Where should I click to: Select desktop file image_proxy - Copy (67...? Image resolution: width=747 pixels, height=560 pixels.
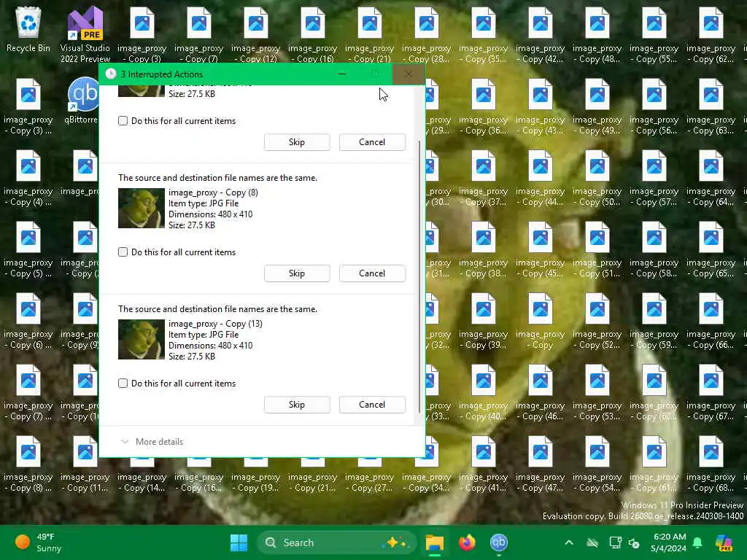[711, 392]
